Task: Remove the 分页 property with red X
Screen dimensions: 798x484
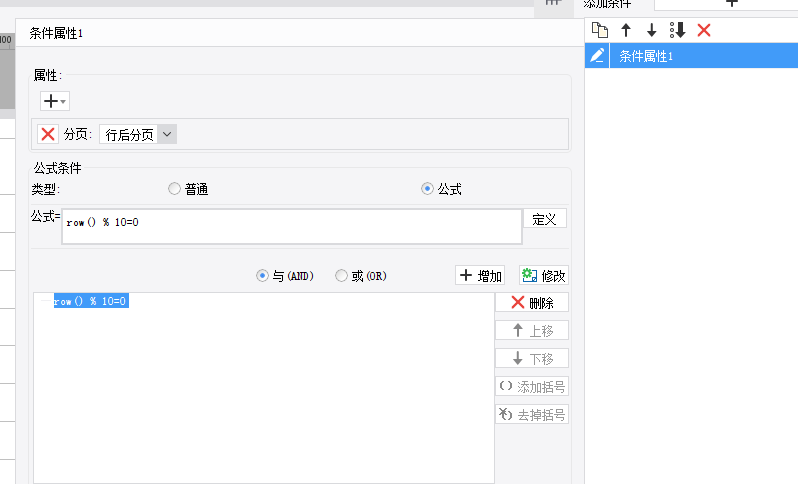Action: click(x=47, y=134)
